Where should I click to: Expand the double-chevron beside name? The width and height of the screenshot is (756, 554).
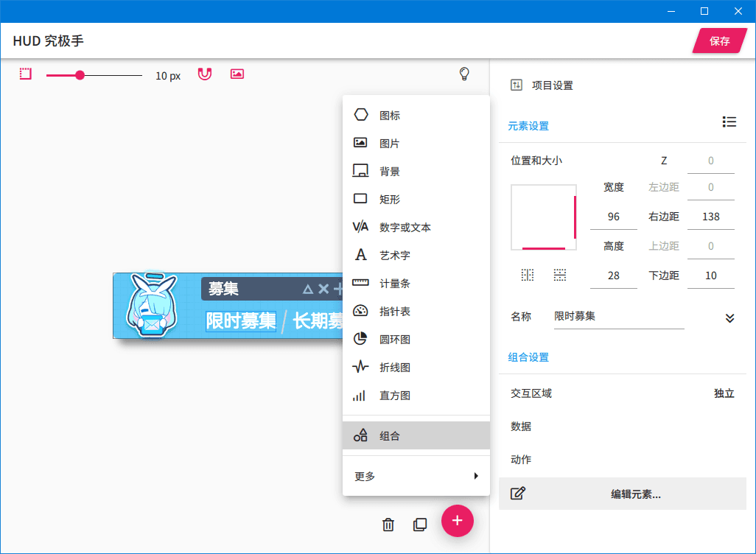tap(729, 318)
